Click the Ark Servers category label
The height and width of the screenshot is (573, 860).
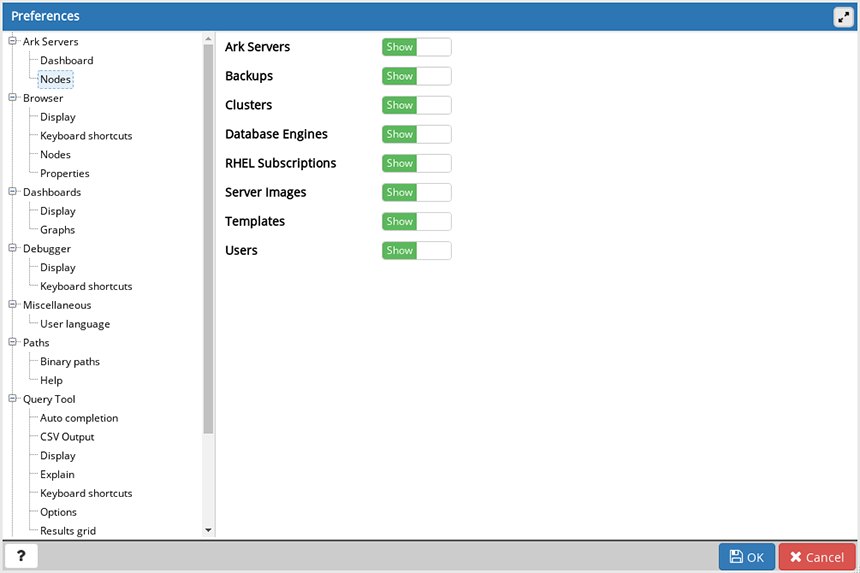[x=50, y=42]
